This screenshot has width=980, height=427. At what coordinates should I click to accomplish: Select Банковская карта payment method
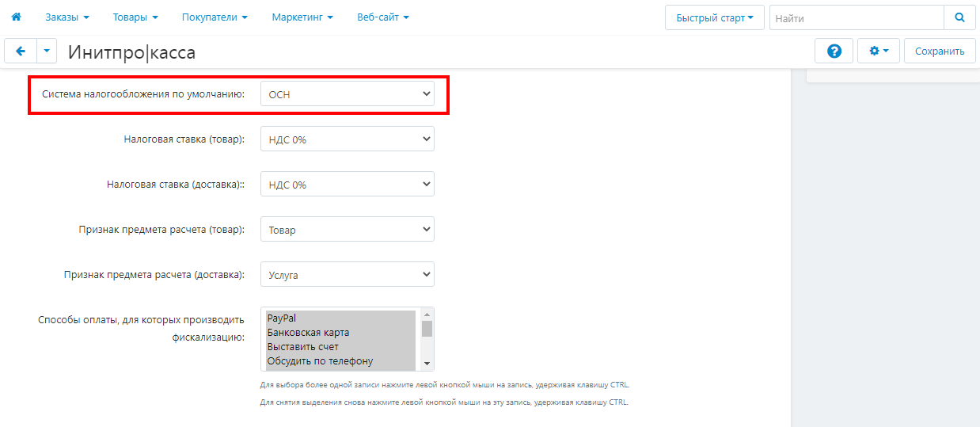click(340, 332)
